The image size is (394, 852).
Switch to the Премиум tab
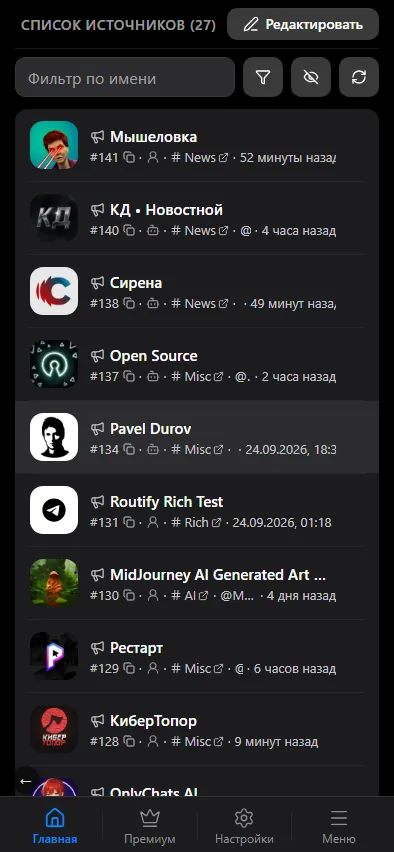pos(149,826)
